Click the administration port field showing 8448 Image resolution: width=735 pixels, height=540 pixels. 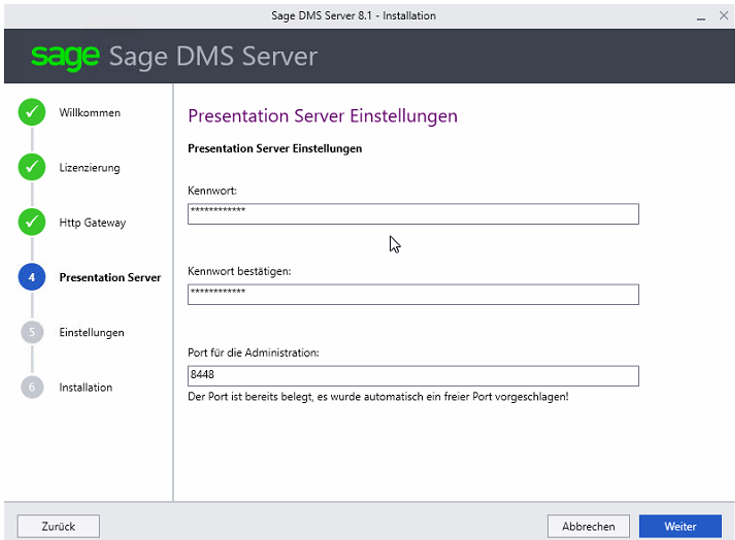coord(412,376)
